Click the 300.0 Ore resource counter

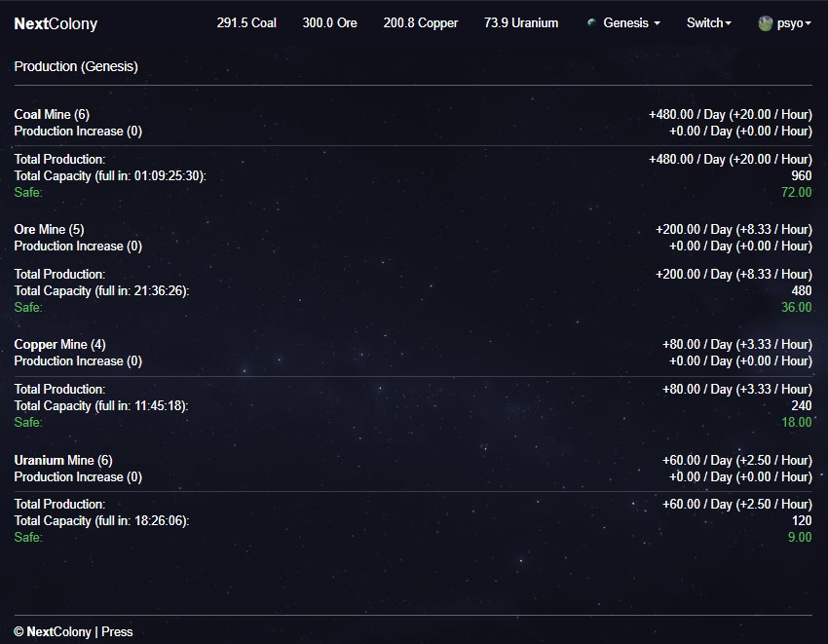tap(329, 22)
